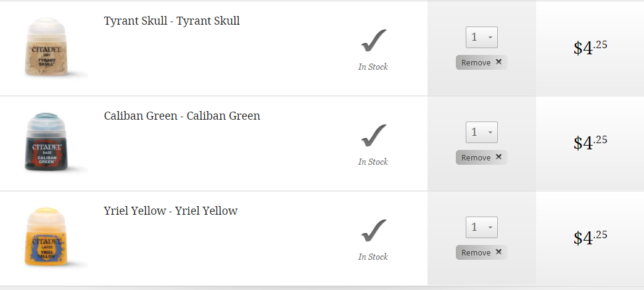Screen dimensions: 644x290
Task: Click the in-stock checkmark for Tyrant Skull
Action: tap(373, 41)
